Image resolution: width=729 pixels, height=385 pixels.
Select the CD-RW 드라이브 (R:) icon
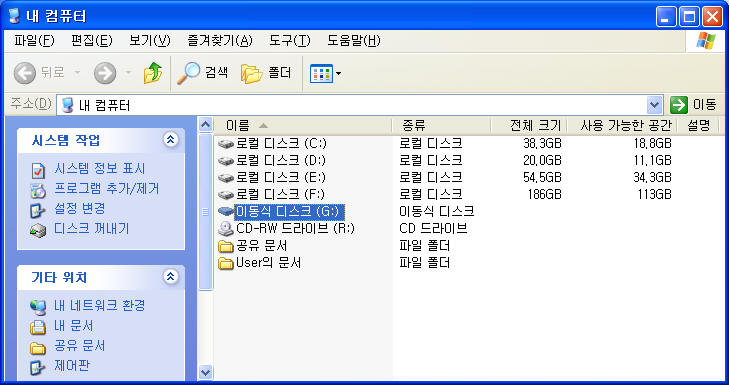pos(226,228)
